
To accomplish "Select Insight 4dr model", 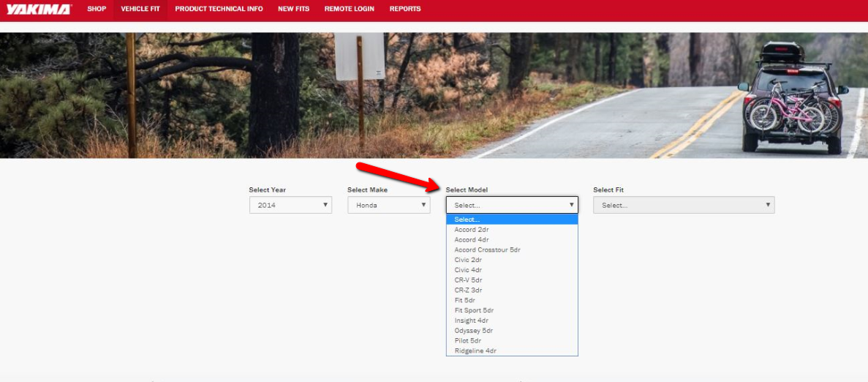I will pos(512,321).
